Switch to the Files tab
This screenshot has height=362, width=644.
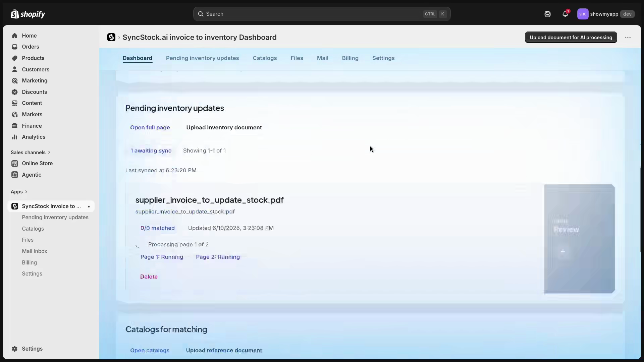pos(297,58)
